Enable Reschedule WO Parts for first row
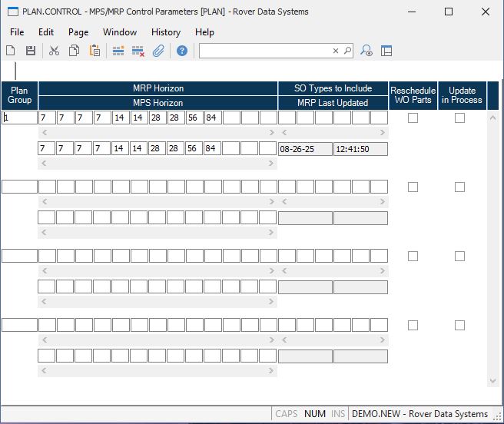The width and height of the screenshot is (504, 424). point(413,118)
